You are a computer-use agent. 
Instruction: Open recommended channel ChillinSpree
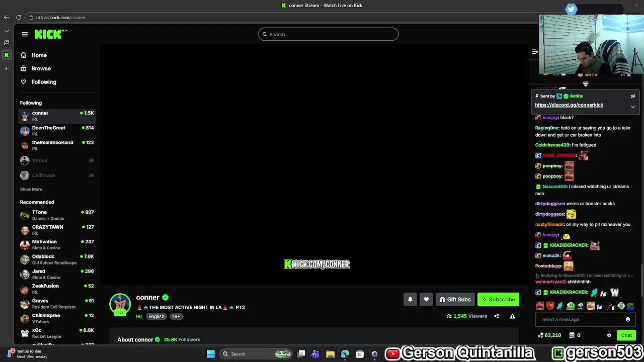[57, 318]
